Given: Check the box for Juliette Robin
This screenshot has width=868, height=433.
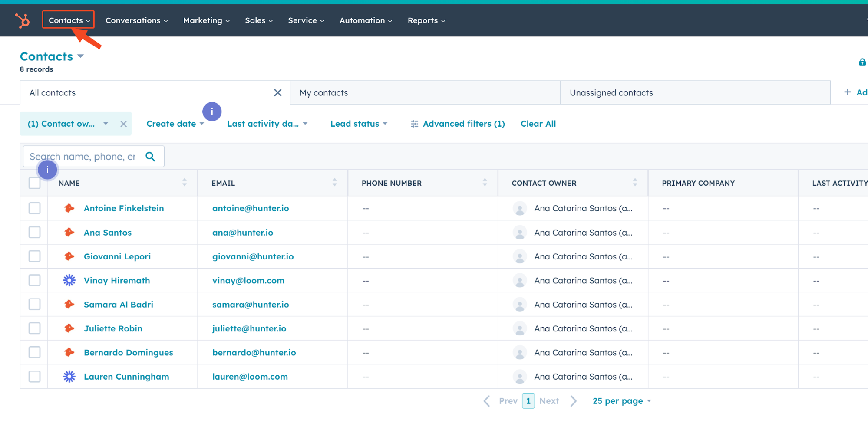Looking at the screenshot, I should coord(34,328).
